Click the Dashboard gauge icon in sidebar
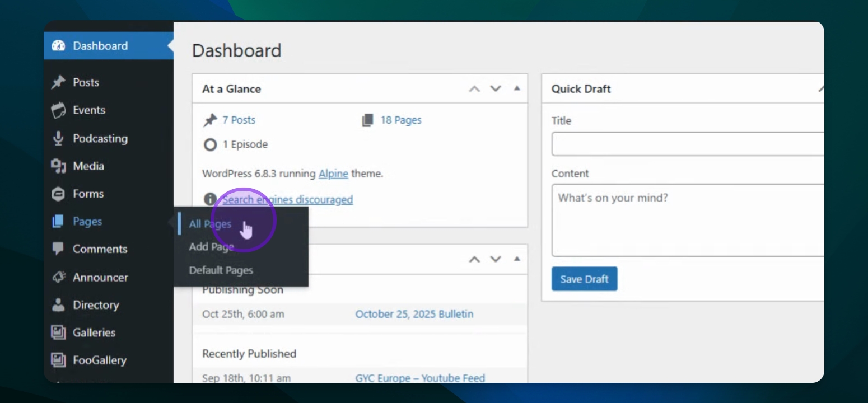The height and width of the screenshot is (403, 868). point(58,46)
